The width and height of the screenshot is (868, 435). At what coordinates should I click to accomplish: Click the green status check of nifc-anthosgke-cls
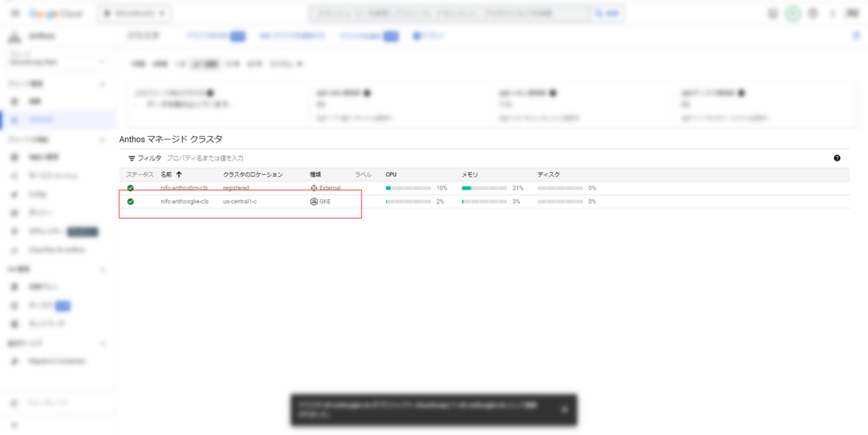(130, 201)
